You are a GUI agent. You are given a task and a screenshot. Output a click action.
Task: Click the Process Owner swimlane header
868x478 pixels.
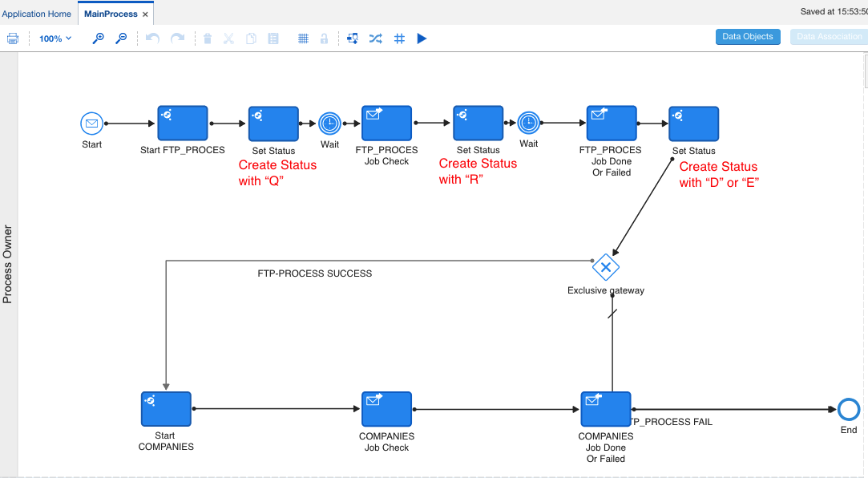(x=8, y=264)
